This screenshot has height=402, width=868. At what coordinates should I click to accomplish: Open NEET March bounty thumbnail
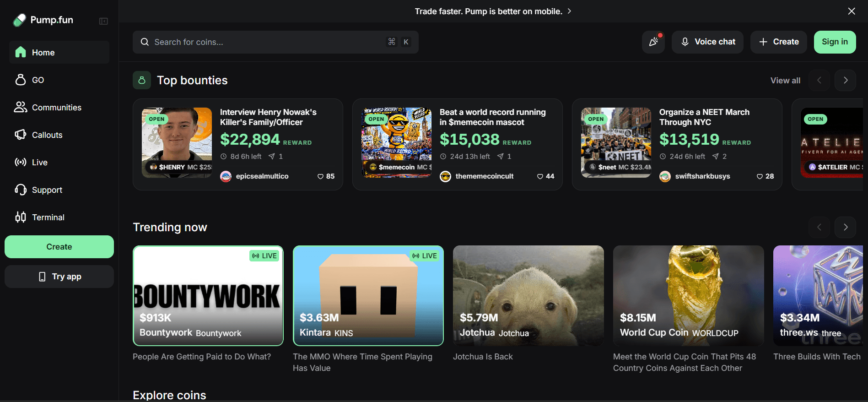pos(616,142)
